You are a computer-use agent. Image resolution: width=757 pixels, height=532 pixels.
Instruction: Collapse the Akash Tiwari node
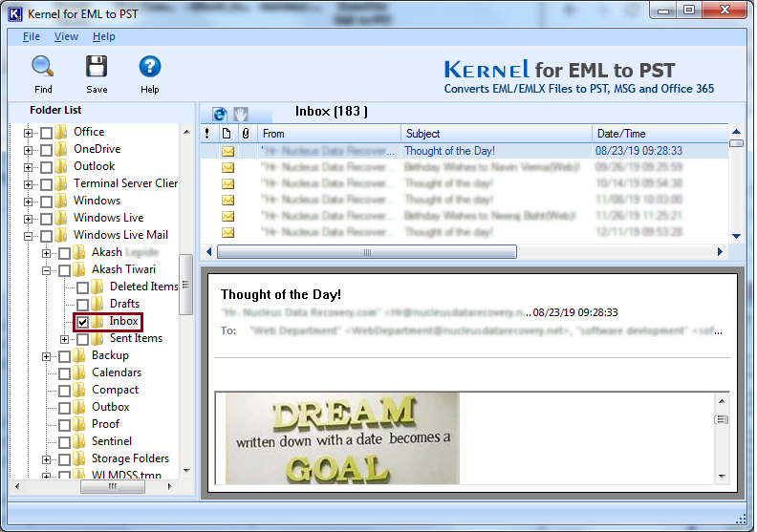(x=46, y=270)
